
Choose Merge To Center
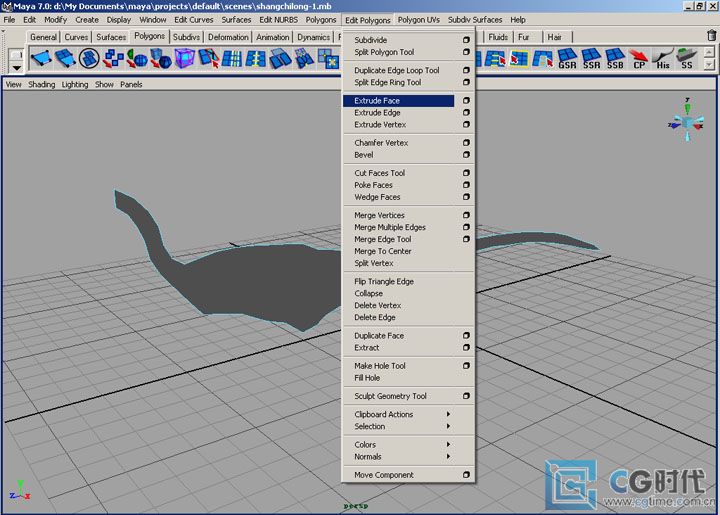click(382, 252)
